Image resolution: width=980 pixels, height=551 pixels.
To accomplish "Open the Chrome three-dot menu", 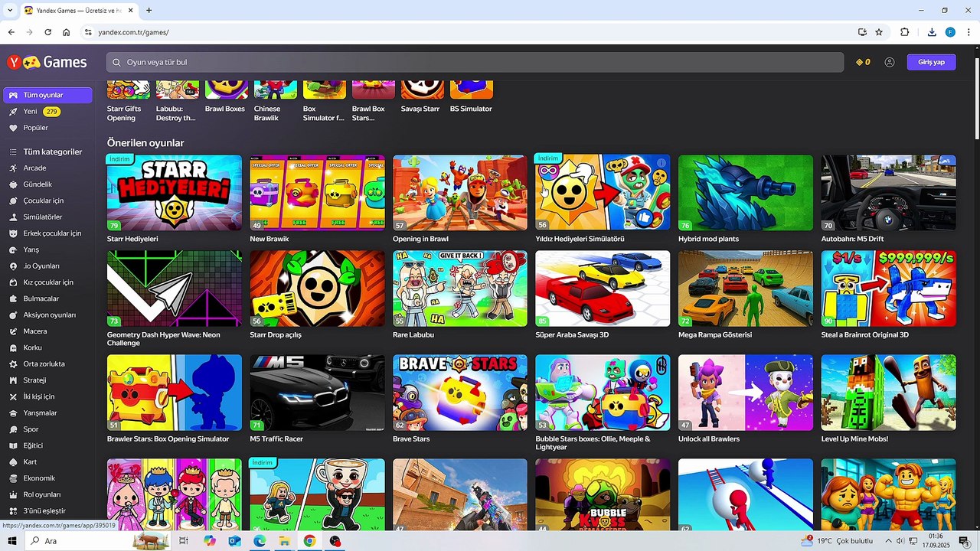I will point(969,32).
